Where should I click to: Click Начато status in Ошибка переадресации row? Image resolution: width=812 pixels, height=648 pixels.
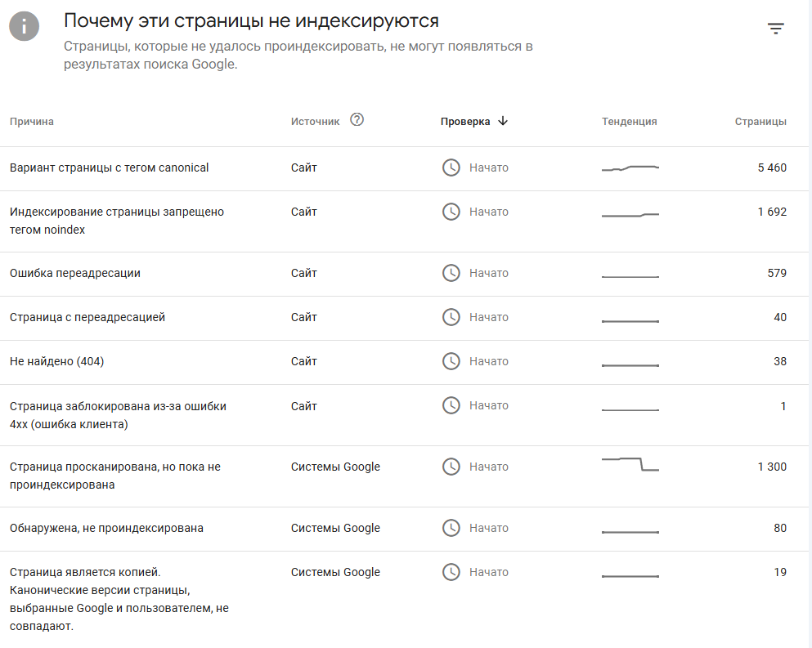489,273
